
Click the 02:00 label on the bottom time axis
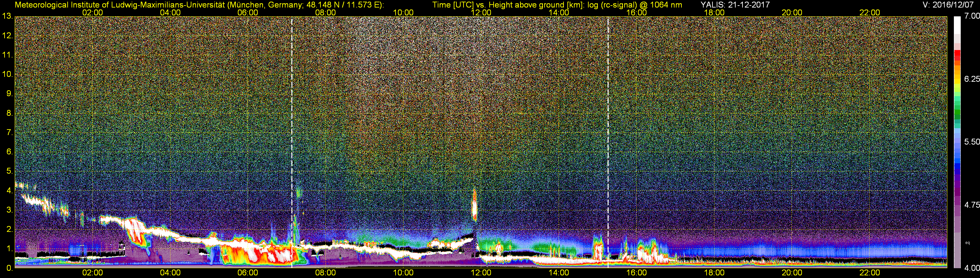(x=92, y=273)
